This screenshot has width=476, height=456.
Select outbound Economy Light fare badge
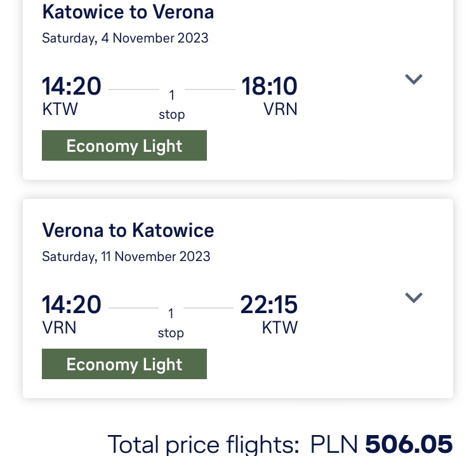pos(124,145)
